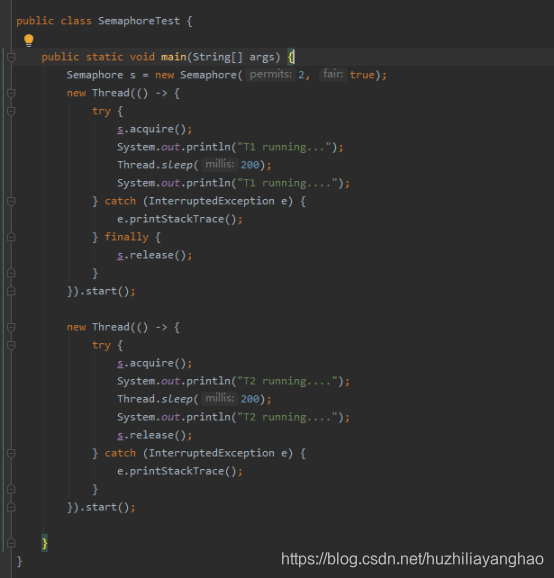Fold the try block above T1 println lines
Image resolution: width=554 pixels, height=578 pixels.
(11, 111)
